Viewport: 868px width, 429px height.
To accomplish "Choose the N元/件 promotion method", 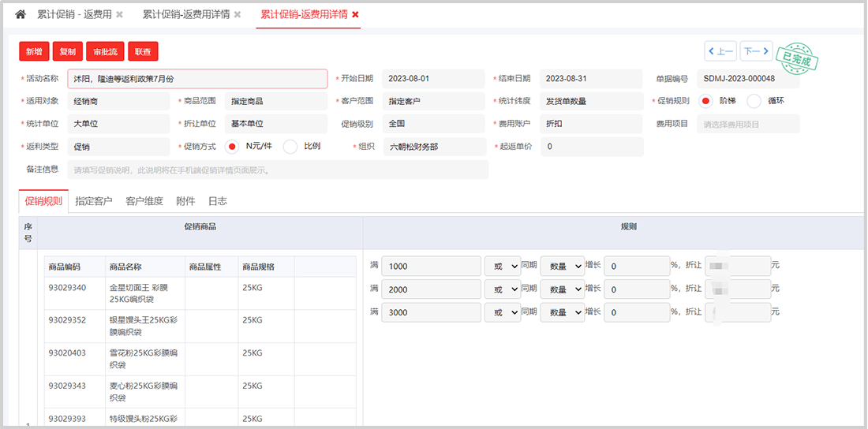I will [232, 147].
